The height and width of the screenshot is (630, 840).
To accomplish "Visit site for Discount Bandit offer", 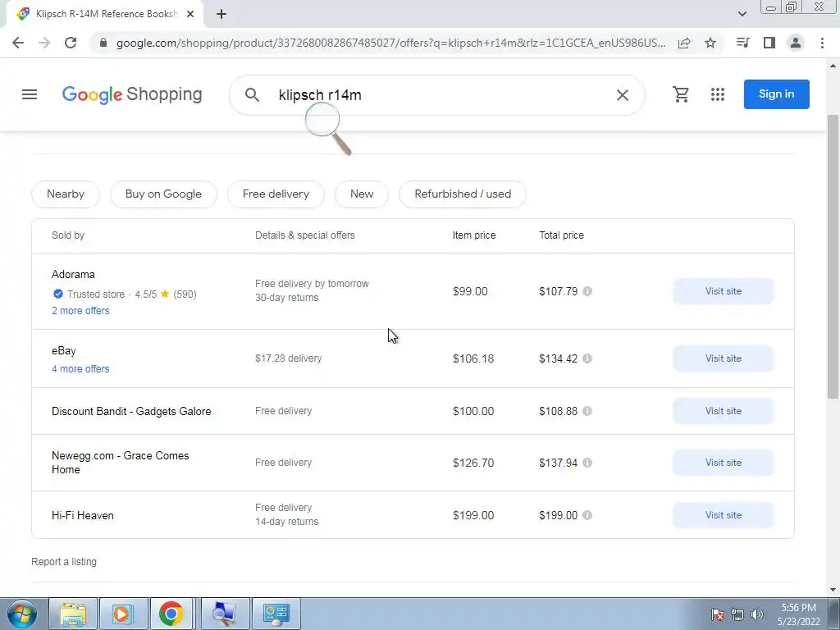I will click(724, 411).
